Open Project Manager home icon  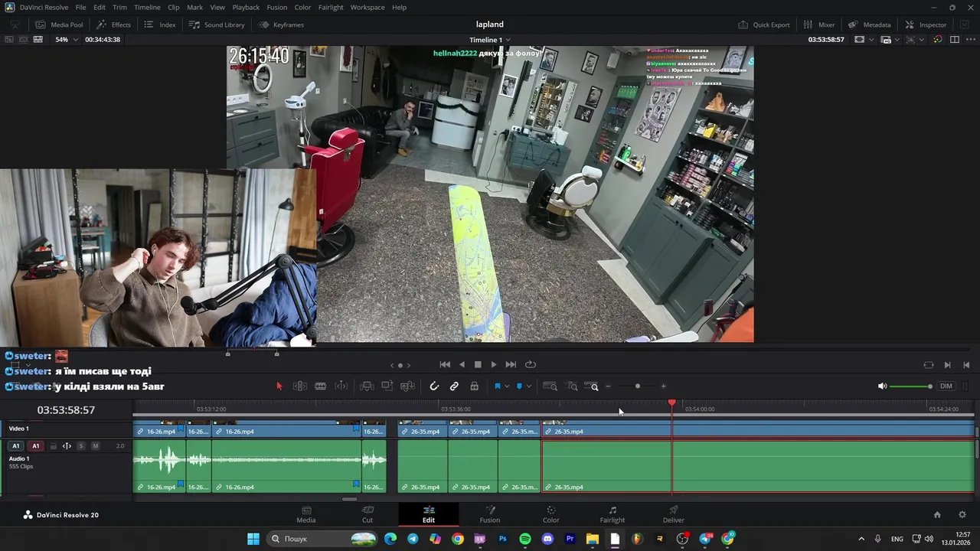(937, 515)
